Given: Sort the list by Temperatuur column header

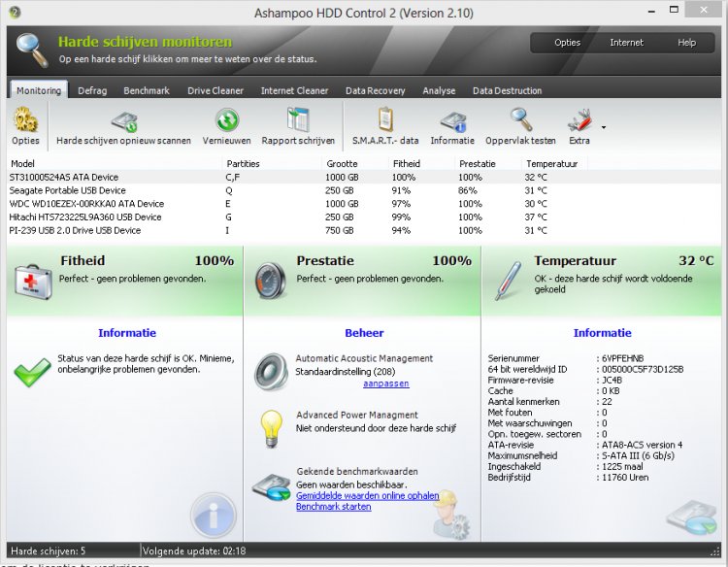Looking at the screenshot, I should pyautogui.click(x=551, y=164).
